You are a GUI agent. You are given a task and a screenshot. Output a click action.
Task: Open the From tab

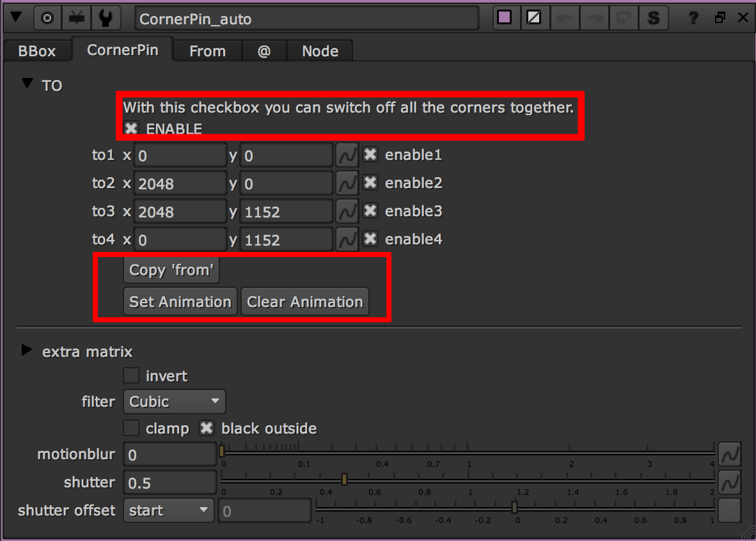tap(207, 51)
